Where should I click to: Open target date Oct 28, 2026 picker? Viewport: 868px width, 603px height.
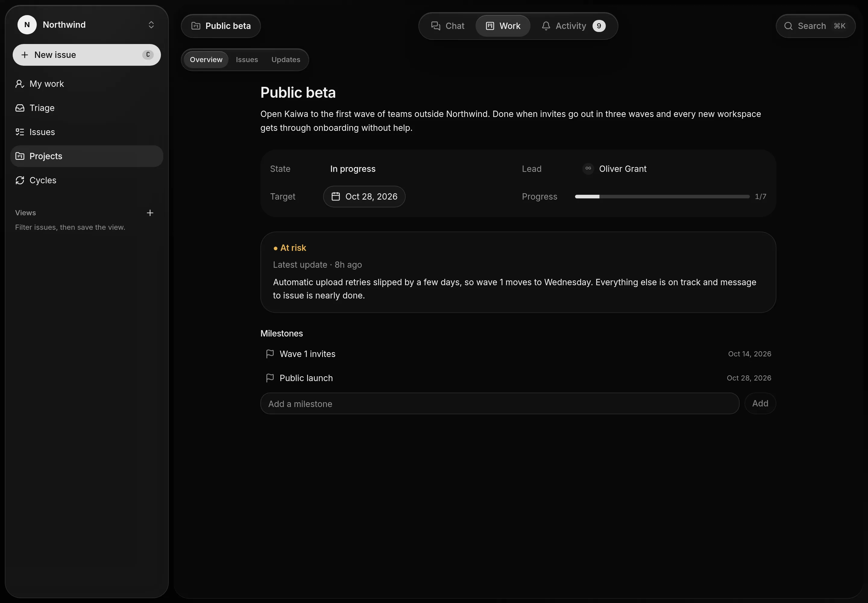tap(364, 197)
